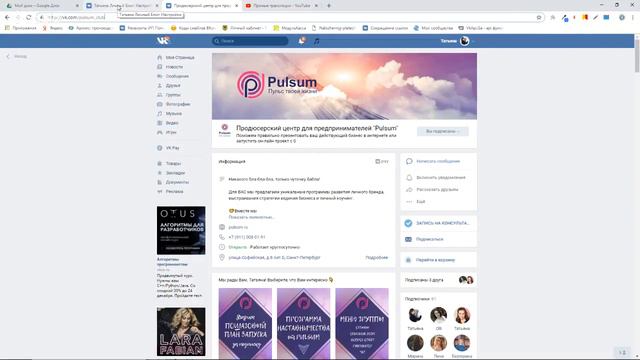This screenshot has height=360, width=640.
Task: Open a new browser tab with plus button
Action: [x=329, y=6]
